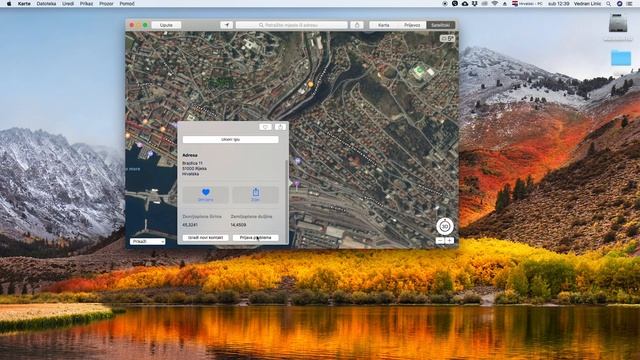
Task: Click the share icon in Maps toolbar
Action: tap(357, 25)
